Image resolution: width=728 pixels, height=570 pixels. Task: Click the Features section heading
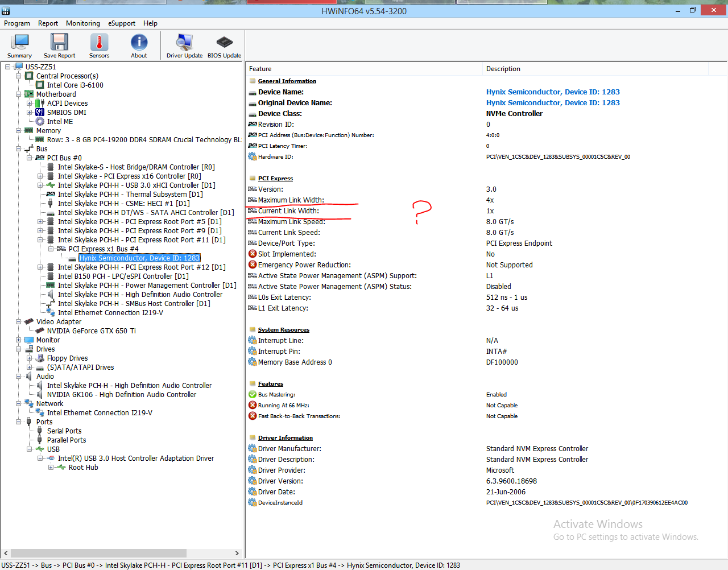point(271,384)
